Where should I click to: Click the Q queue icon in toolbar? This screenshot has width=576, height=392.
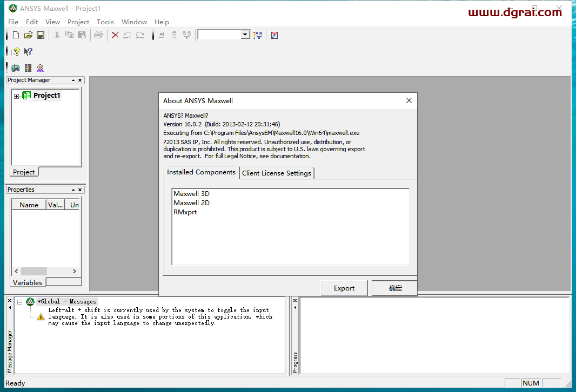(x=274, y=35)
